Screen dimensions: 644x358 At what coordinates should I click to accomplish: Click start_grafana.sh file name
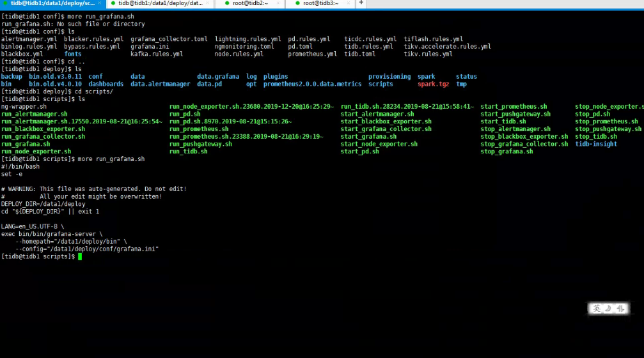(x=368, y=136)
